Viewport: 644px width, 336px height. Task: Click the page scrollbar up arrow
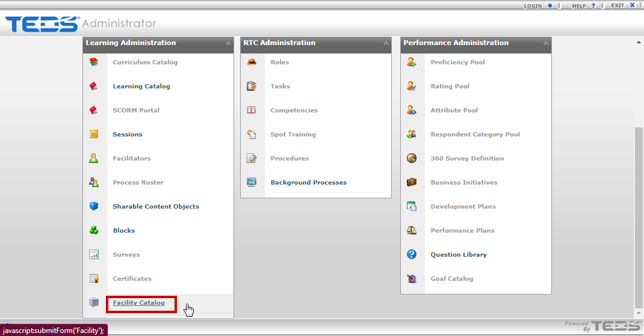tap(639, 42)
